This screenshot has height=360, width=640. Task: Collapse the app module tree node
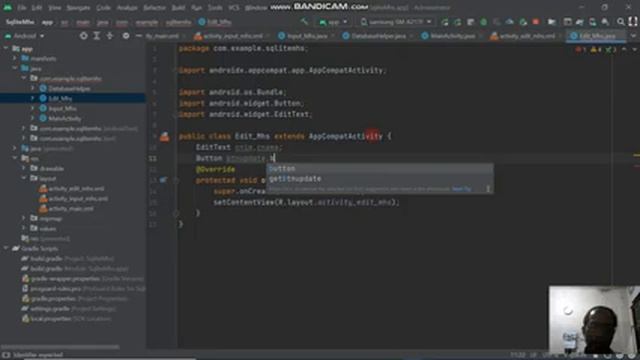pyautogui.click(x=6, y=49)
